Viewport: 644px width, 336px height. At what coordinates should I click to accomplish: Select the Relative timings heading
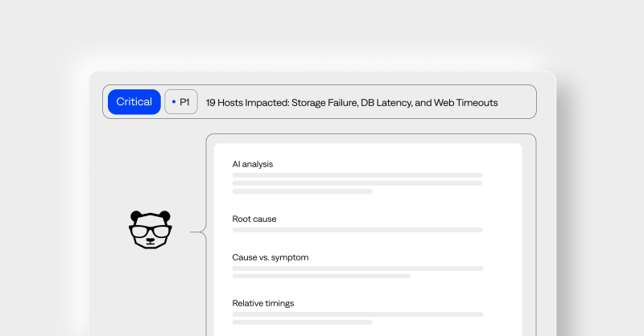(263, 303)
